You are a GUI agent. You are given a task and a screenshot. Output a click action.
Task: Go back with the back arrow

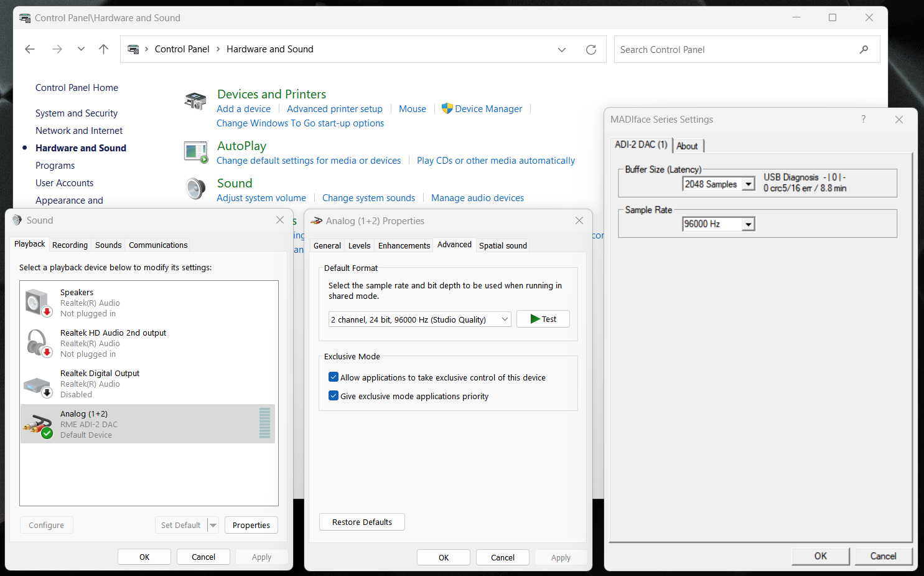pos(30,49)
